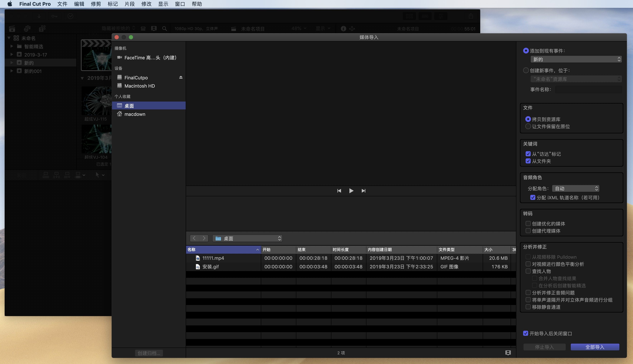The height and width of the screenshot is (364, 633).
Task: Enable find people checkbox
Action: (x=528, y=271)
